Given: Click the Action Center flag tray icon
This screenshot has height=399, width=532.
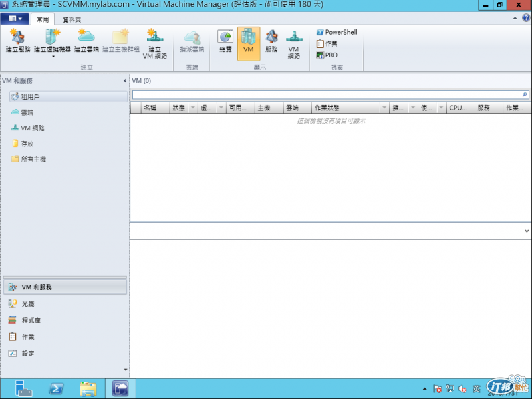Looking at the screenshot, I should pyautogui.click(x=437, y=389).
